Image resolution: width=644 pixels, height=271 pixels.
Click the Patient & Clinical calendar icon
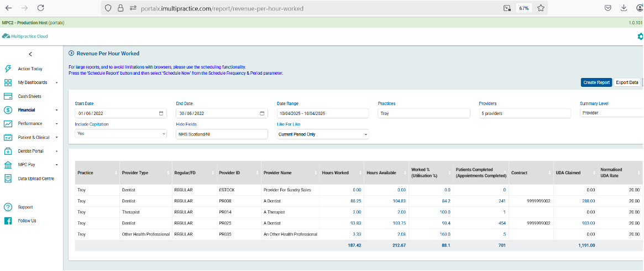tap(7, 138)
